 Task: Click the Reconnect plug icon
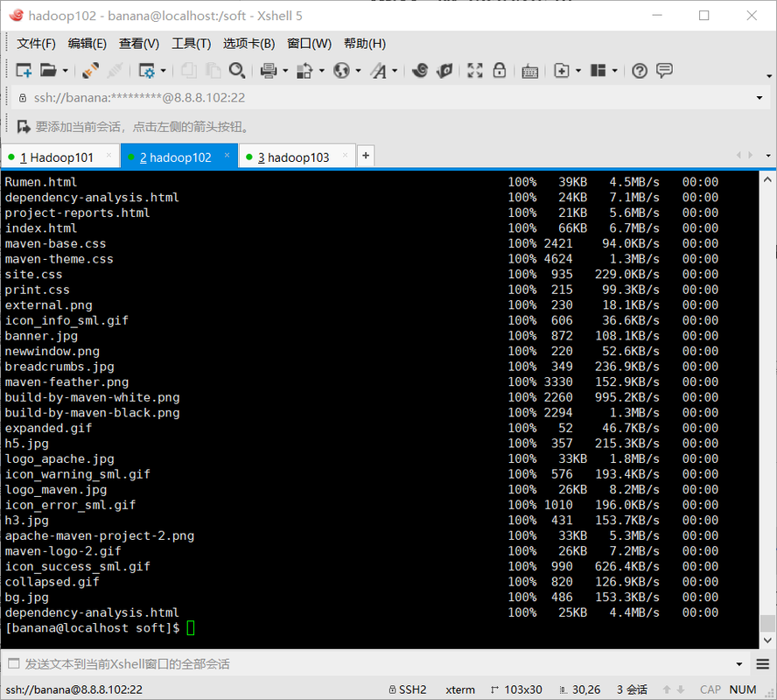(x=90, y=71)
